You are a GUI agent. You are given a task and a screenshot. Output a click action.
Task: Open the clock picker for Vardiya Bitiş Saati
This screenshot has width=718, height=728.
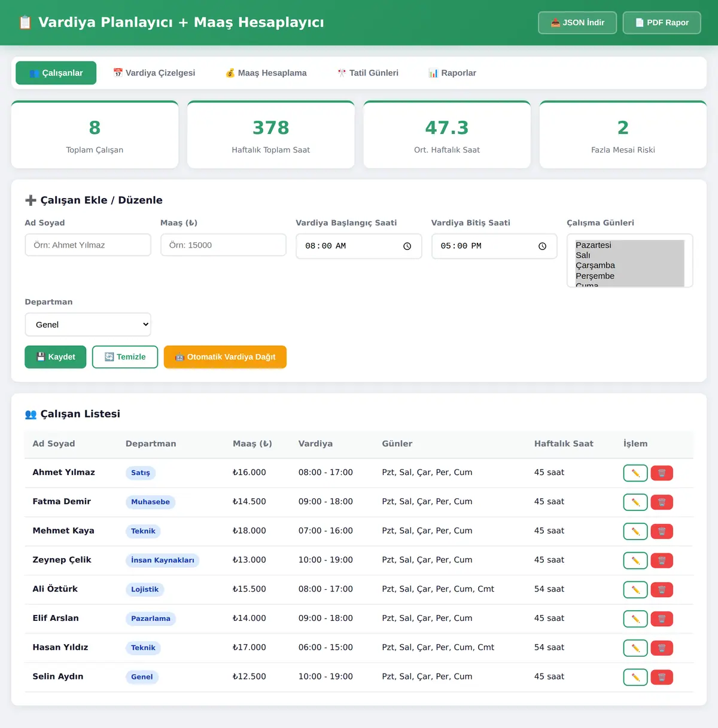tap(542, 246)
